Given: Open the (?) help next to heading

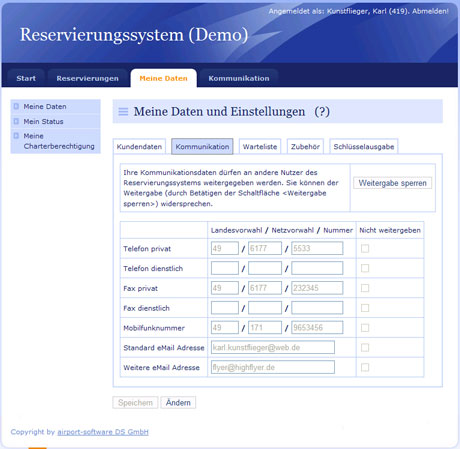Looking at the screenshot, I should coord(322,111).
